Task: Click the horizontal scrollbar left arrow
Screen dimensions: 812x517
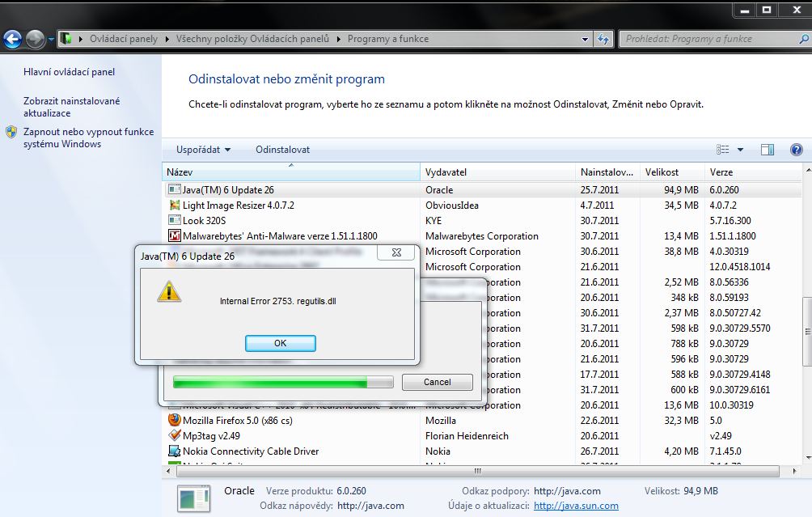Action: click(169, 471)
